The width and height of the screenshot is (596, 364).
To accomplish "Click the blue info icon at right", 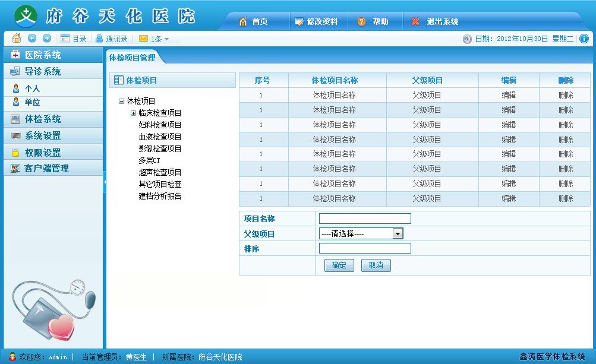I will click(x=584, y=39).
